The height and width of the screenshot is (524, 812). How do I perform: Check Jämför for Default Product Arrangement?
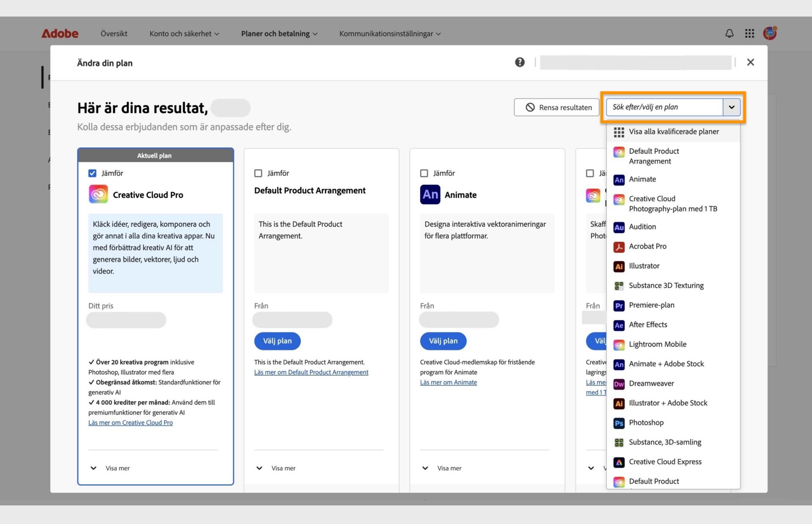point(258,173)
